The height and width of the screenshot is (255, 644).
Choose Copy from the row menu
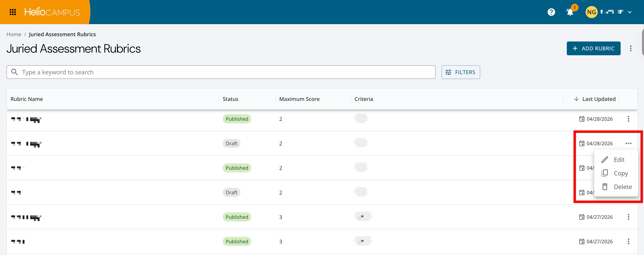coord(616,173)
